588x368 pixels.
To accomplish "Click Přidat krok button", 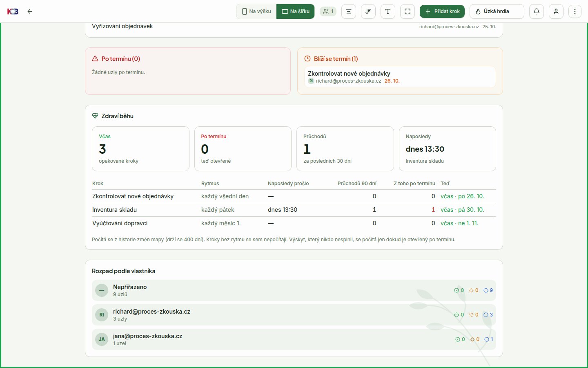I will (442, 11).
